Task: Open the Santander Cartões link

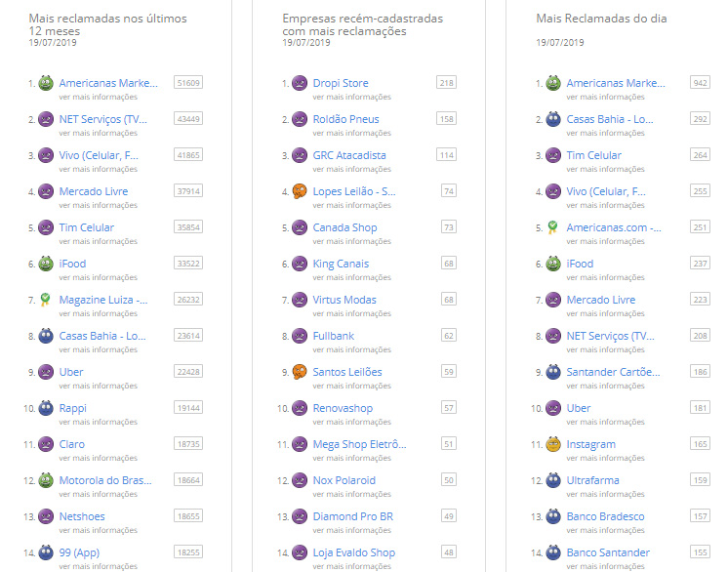Action: coord(613,373)
